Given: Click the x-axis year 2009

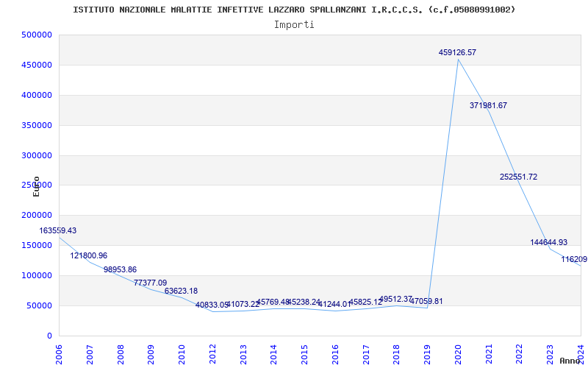Looking at the screenshot, I should click(151, 355).
